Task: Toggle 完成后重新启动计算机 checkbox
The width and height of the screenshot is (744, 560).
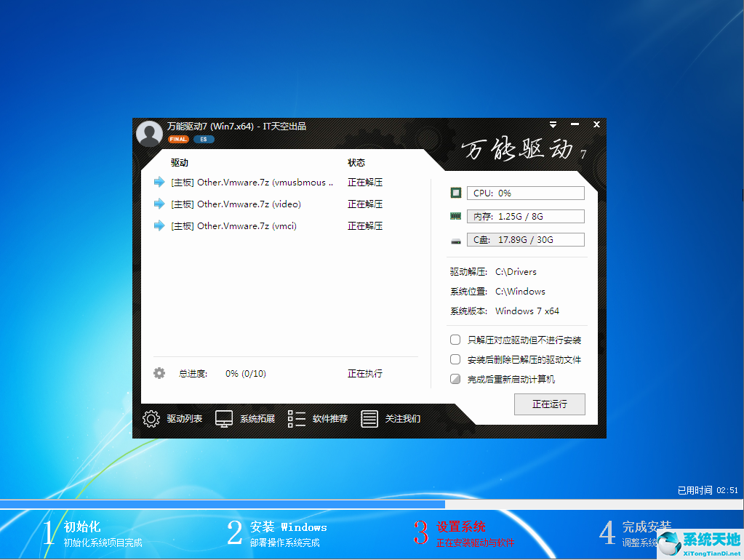Action: pos(455,379)
